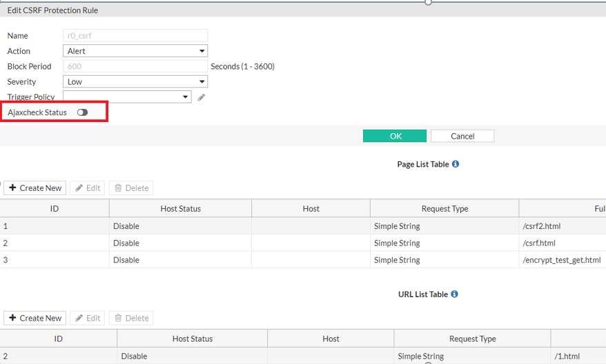Click the Cancel button
Image resolution: width=606 pixels, height=364 pixels.
coord(462,136)
